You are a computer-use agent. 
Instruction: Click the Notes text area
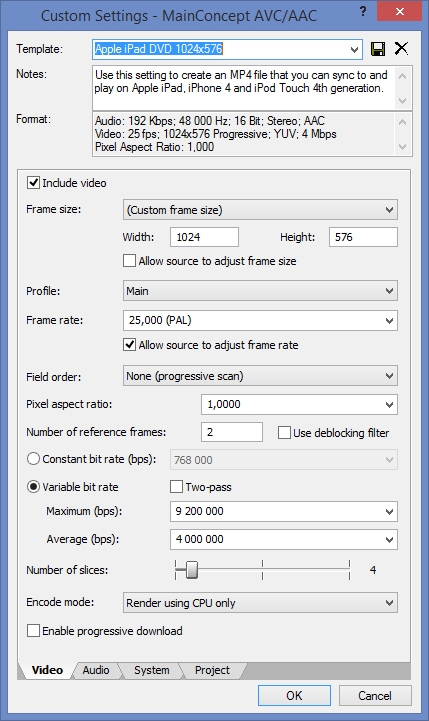click(x=244, y=87)
